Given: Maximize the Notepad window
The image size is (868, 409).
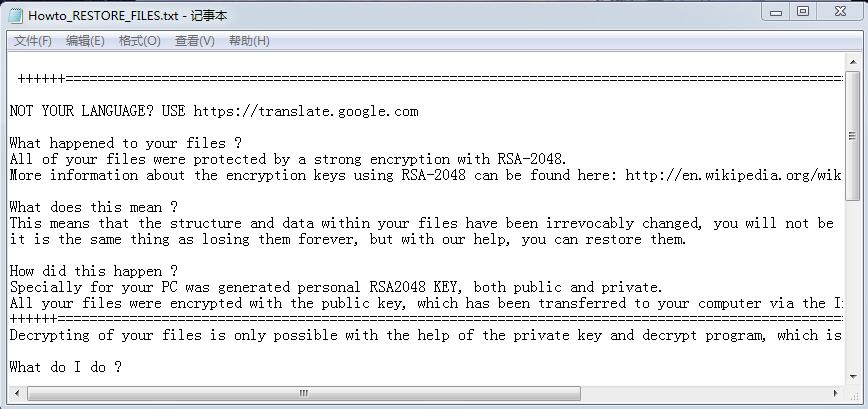Looking at the screenshot, I should coord(803,12).
